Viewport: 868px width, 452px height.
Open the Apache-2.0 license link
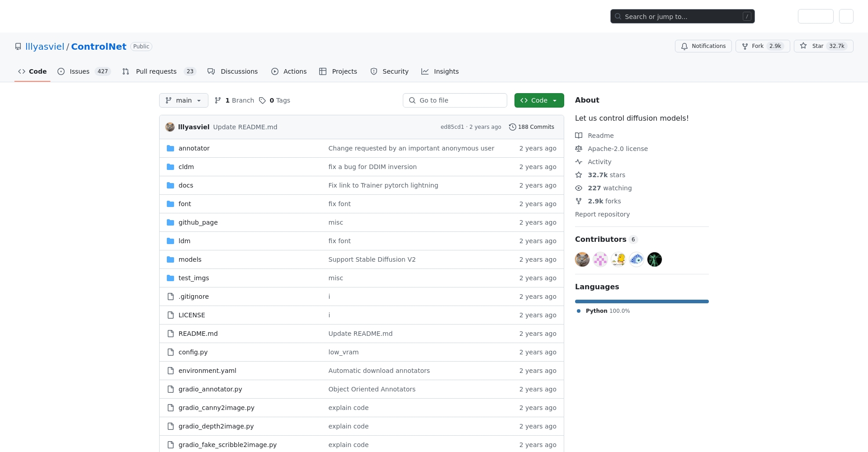pyautogui.click(x=618, y=149)
